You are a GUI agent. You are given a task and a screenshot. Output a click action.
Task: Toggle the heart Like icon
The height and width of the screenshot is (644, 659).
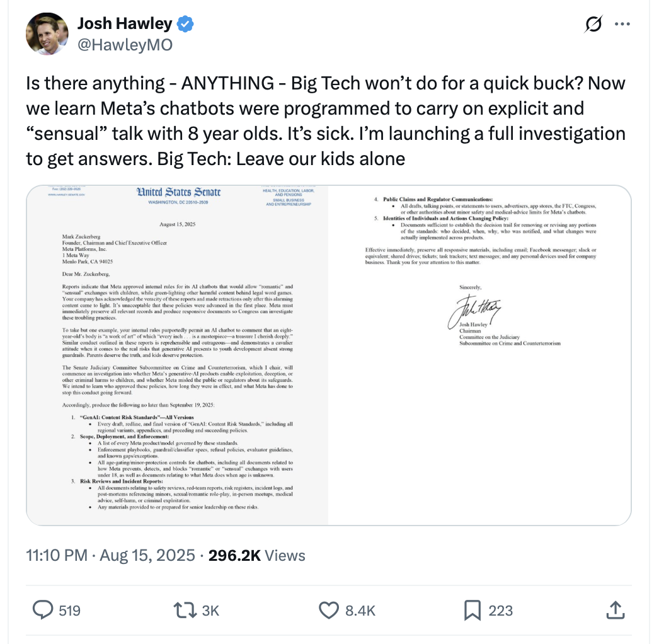(x=329, y=609)
